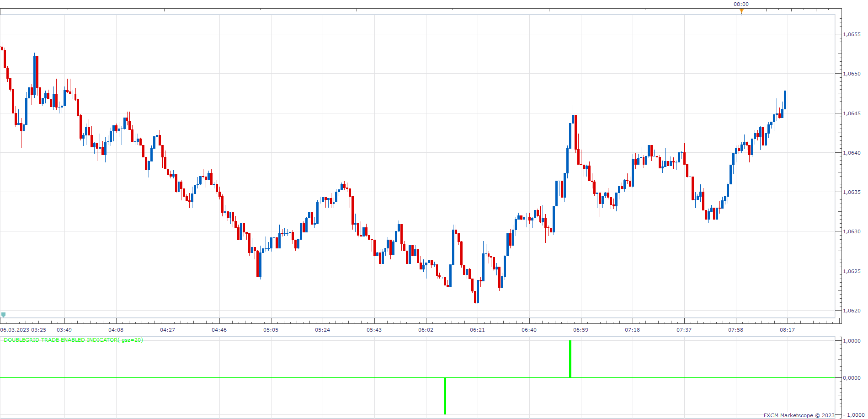Click the 06.03.2023 03:25 date label
This screenshot has width=868, height=419.
[x=23, y=330]
